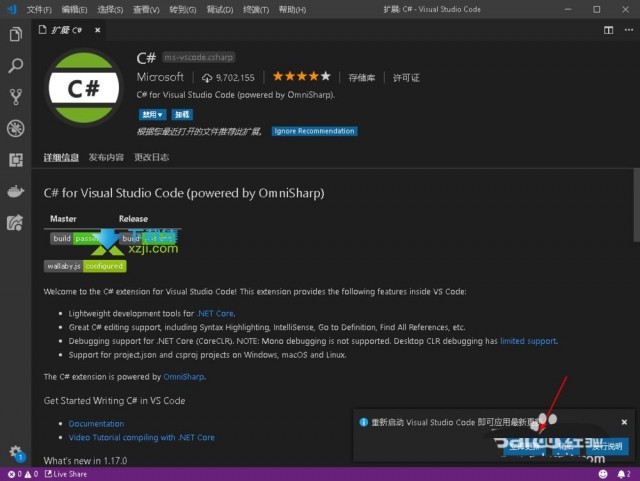
Task: Open the 调试(D) menu
Action: pos(220,9)
